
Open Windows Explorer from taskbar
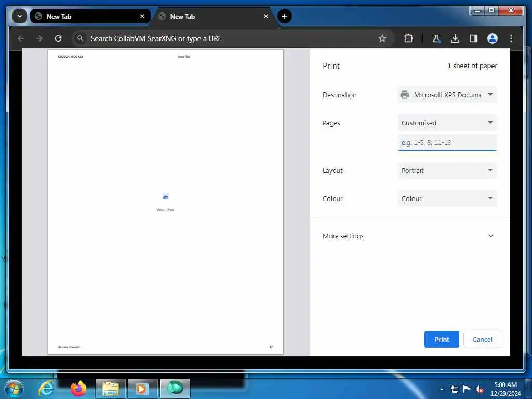[111, 389]
